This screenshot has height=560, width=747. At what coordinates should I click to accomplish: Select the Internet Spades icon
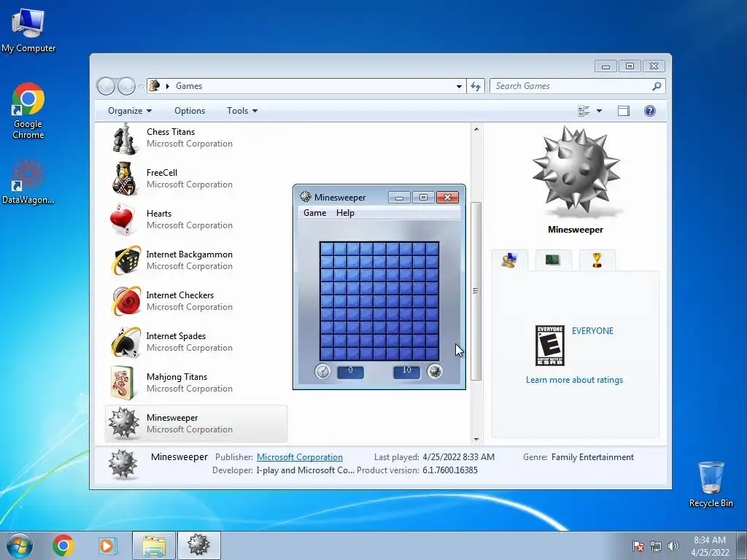(x=125, y=342)
